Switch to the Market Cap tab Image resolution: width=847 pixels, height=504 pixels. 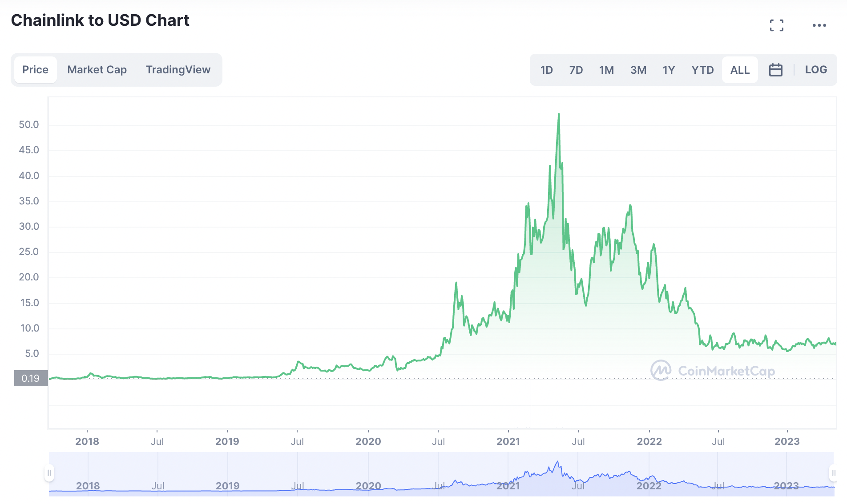97,70
